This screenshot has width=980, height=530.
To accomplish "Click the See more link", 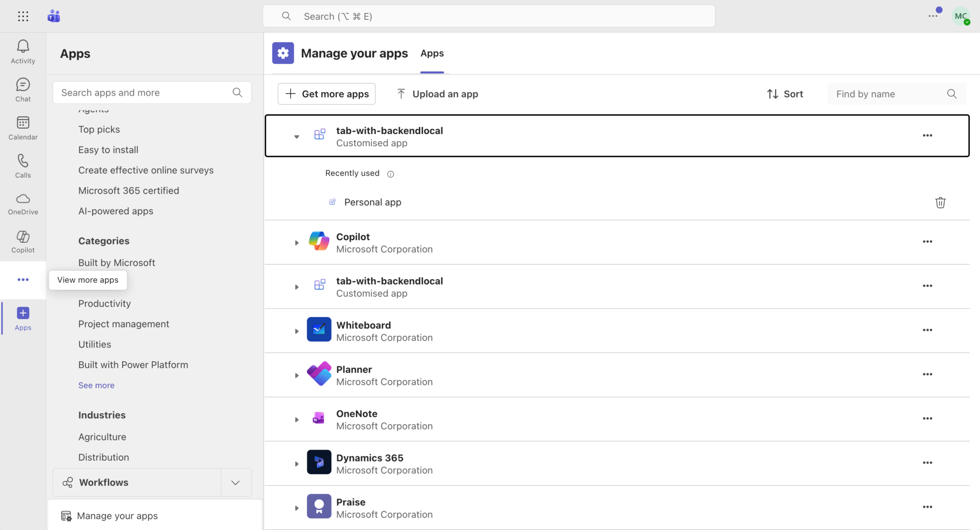I will click(96, 385).
